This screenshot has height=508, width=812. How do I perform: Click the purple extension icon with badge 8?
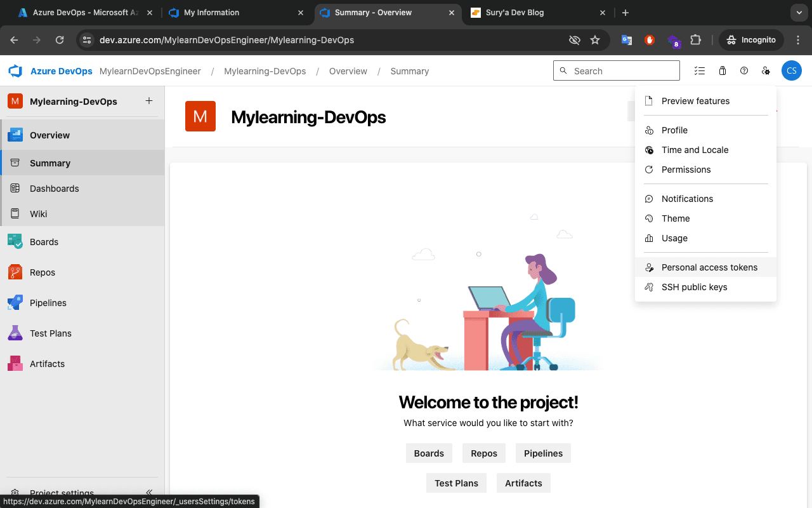(673, 41)
